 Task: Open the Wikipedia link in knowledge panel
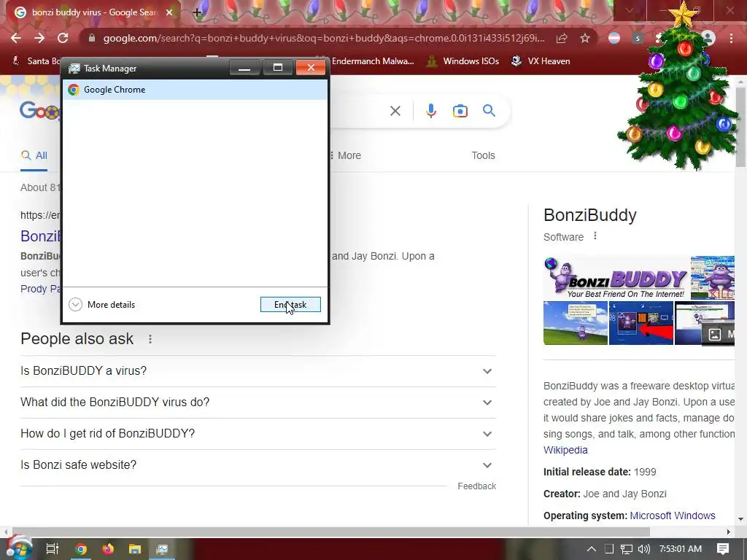(x=565, y=450)
